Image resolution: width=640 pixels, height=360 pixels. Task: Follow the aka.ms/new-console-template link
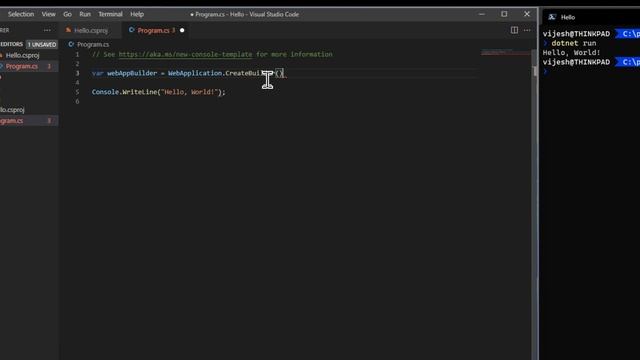click(x=185, y=54)
